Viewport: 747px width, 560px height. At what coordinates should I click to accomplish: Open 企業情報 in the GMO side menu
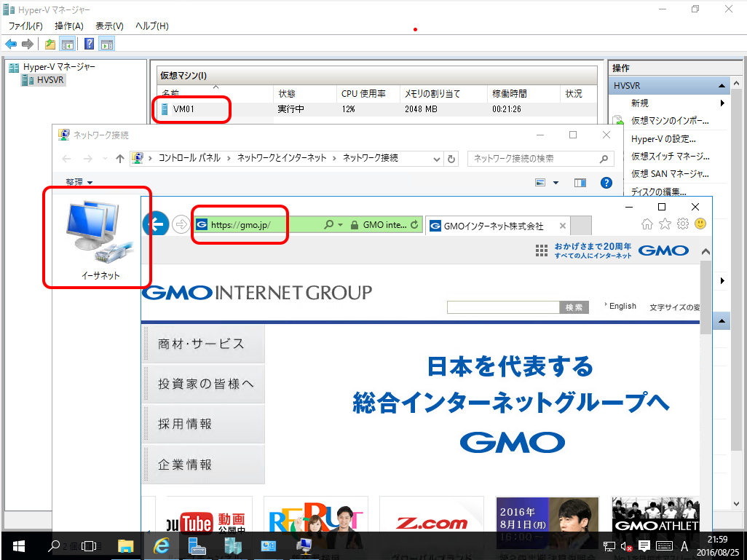click(x=203, y=465)
